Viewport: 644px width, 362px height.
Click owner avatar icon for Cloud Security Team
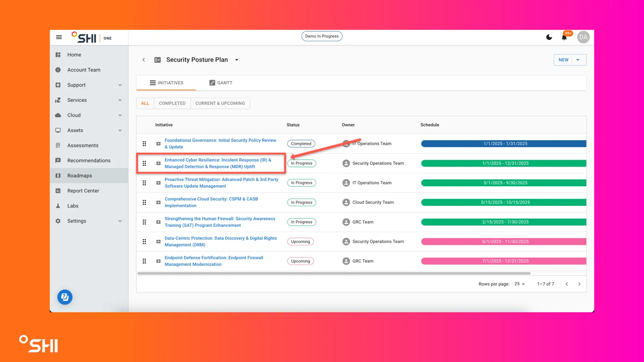(x=346, y=202)
